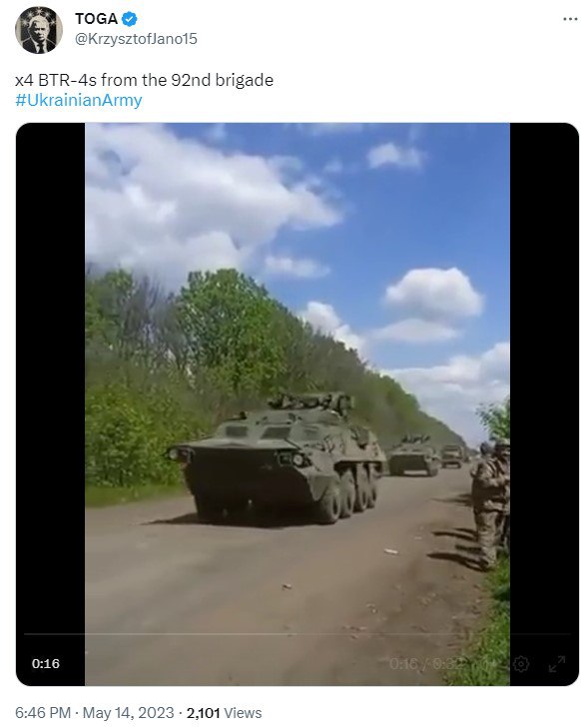Open the #UkrainianArmy hashtag
Screen dimensions: 581x728
point(79,100)
